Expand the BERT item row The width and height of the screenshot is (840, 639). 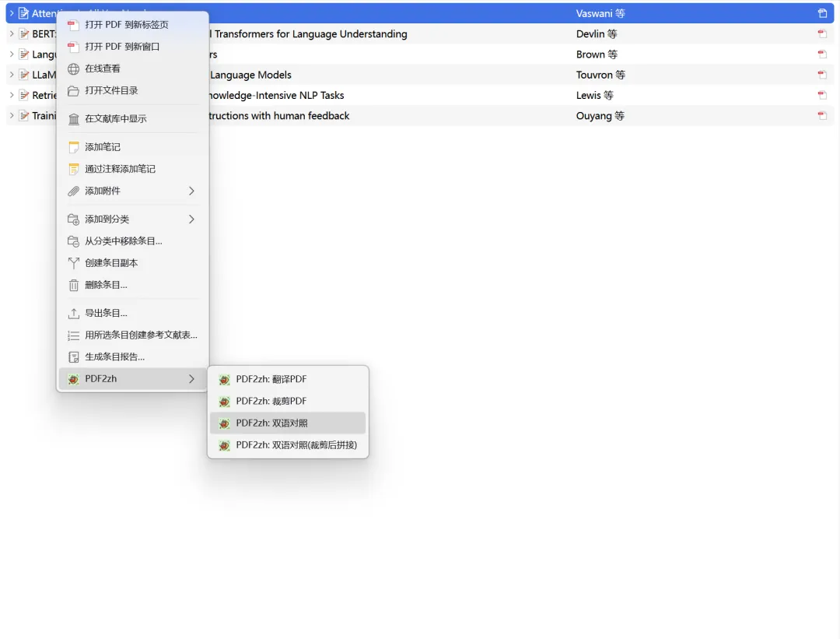11,33
